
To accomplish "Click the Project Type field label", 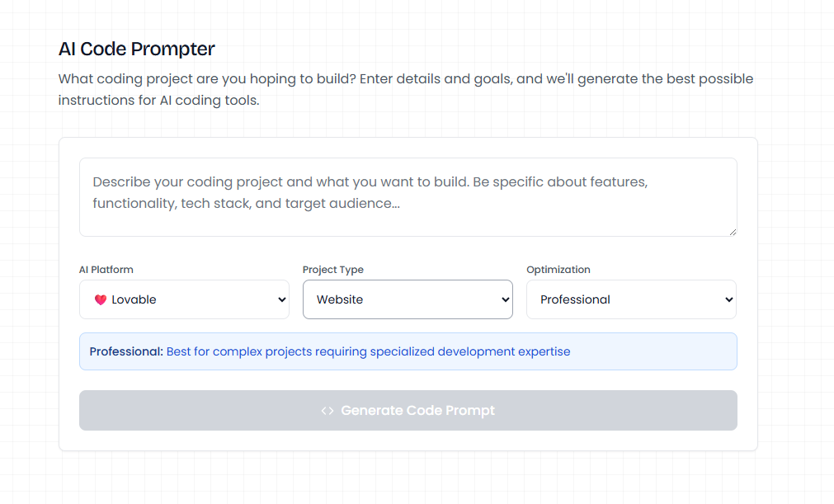I will 332,270.
